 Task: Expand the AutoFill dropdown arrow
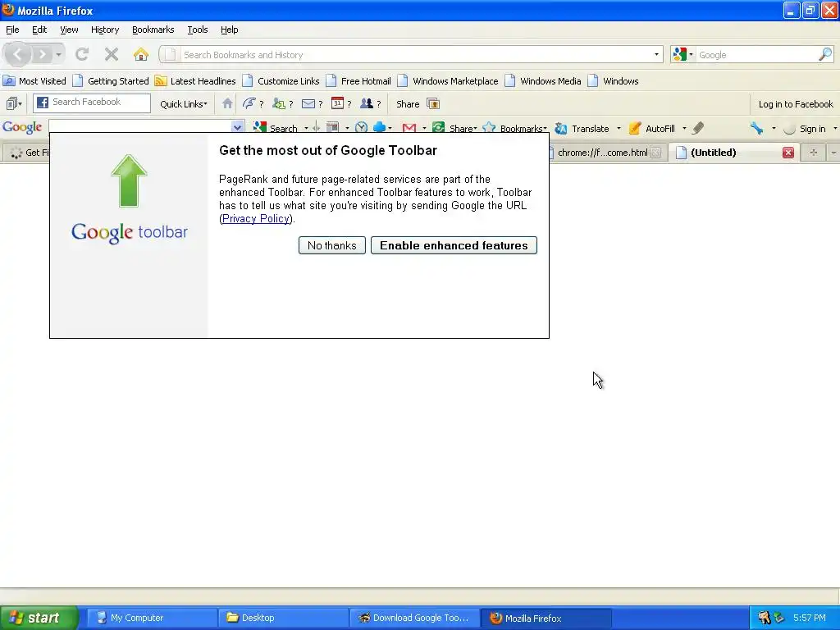pyautogui.click(x=684, y=129)
